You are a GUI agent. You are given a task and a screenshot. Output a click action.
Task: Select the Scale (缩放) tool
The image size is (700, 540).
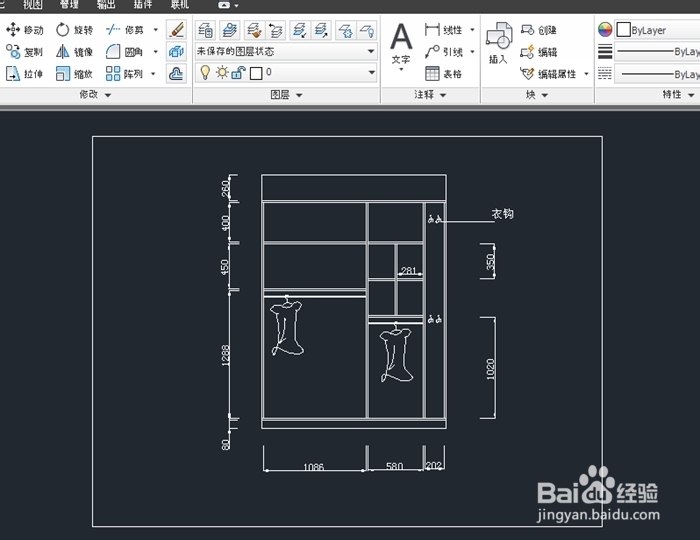[75, 74]
